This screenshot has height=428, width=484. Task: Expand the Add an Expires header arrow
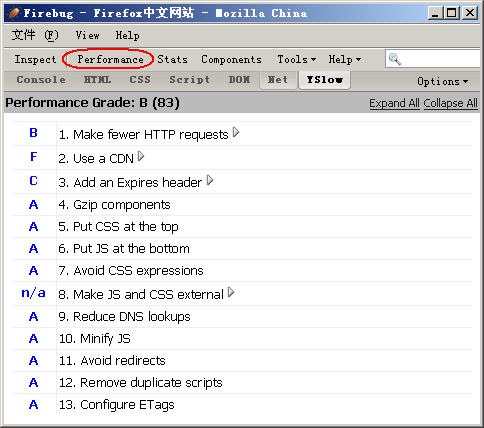(x=210, y=180)
